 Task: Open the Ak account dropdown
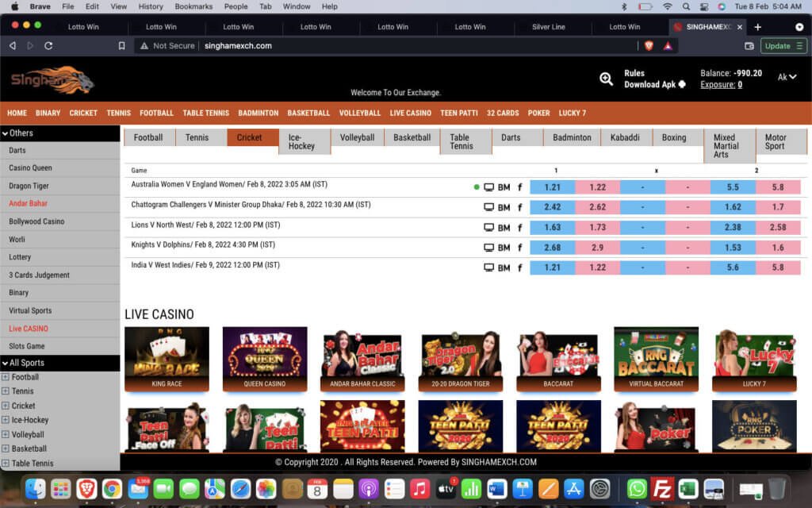click(787, 77)
